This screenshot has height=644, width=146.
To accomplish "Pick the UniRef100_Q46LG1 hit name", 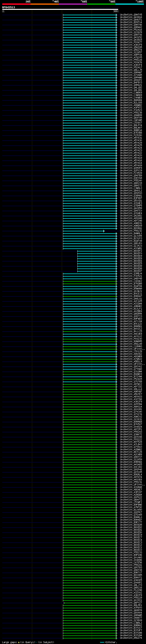I will point(131,299).
